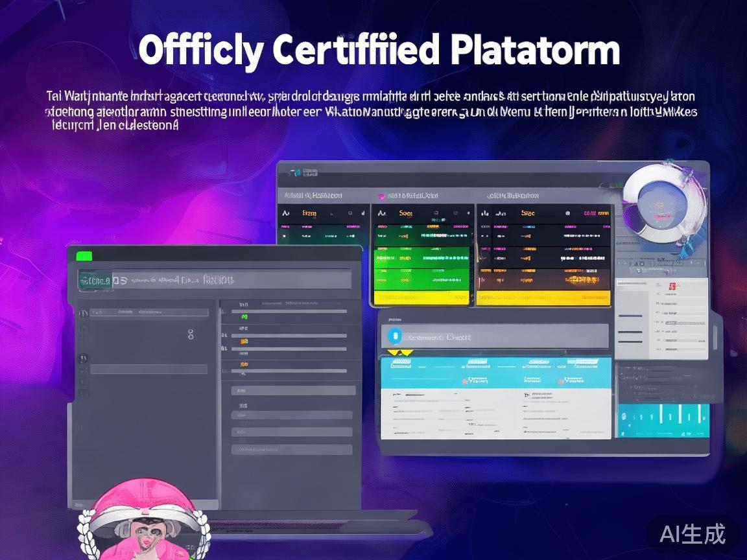Click the "AI生成" badge at bottom right
747x560 pixels.
692,533
